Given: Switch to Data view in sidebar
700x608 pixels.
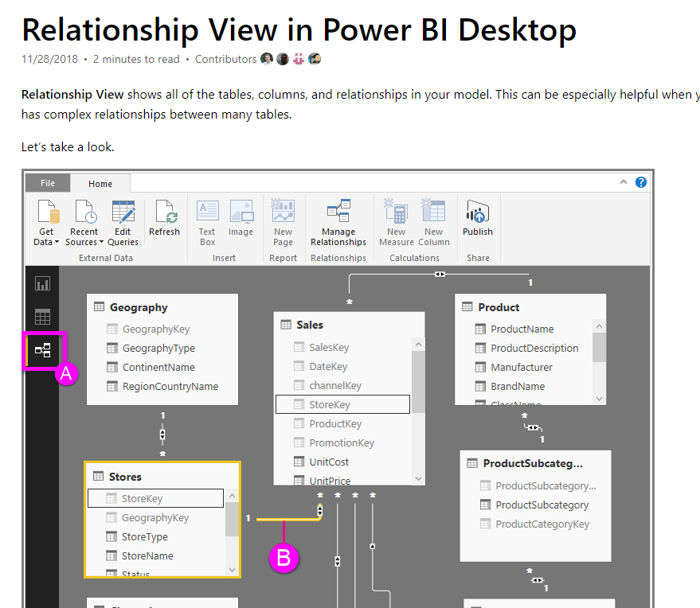Looking at the screenshot, I should point(43,318).
